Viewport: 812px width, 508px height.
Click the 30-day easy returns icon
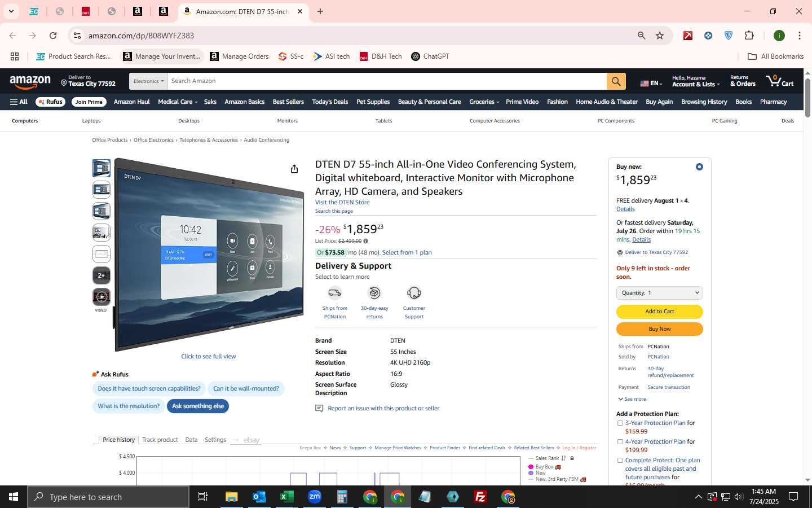coord(374,293)
